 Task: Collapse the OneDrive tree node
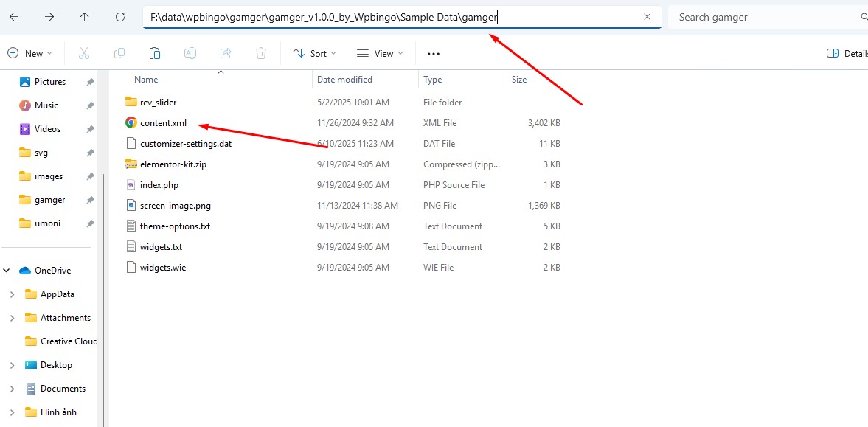point(7,271)
